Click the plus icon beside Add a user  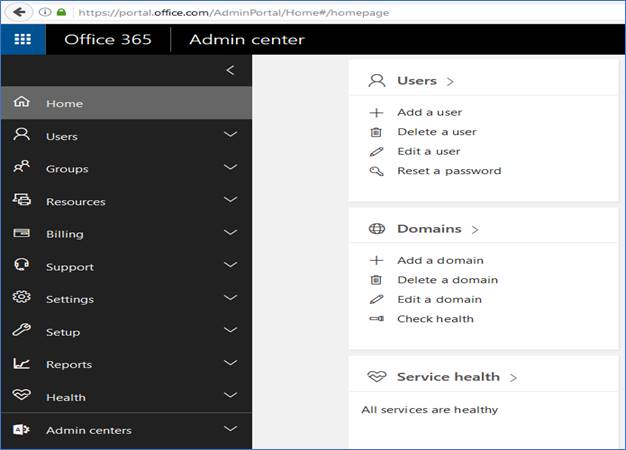(376, 113)
